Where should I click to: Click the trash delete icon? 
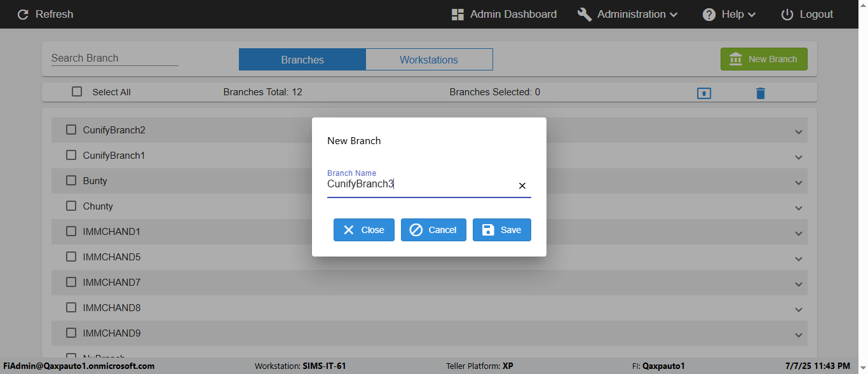tap(761, 93)
